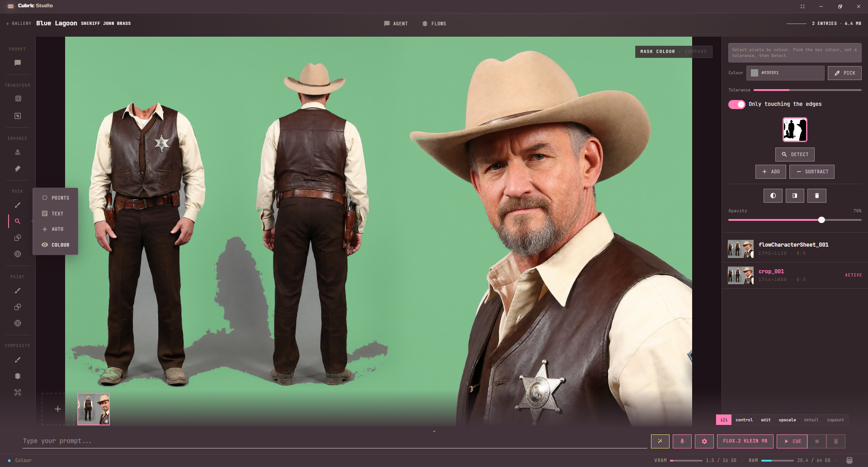Click the CUE play button
Screen dimensions: 868x467
(x=793, y=441)
